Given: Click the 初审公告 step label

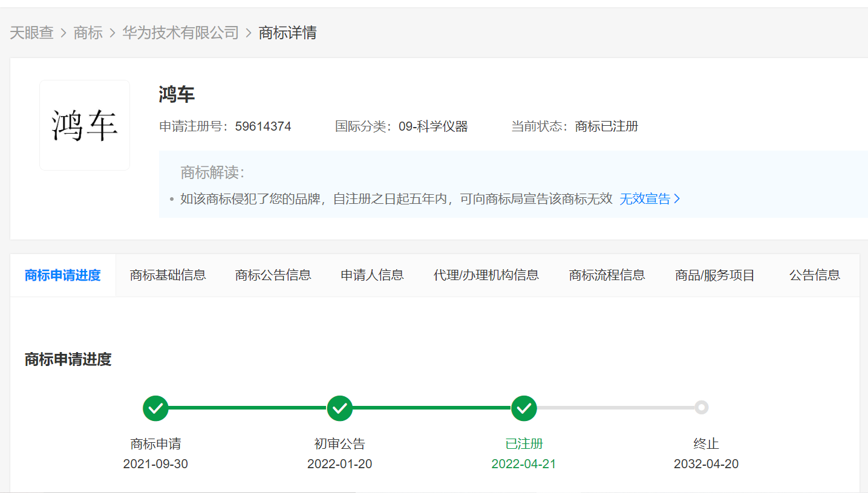Looking at the screenshot, I should 340,444.
